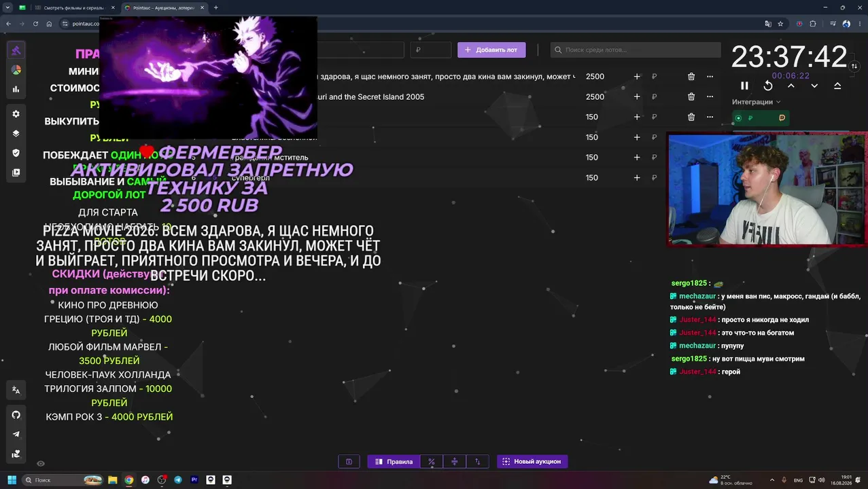Open more options for Secret Island 2005 lot
868x489 pixels.
click(x=710, y=96)
